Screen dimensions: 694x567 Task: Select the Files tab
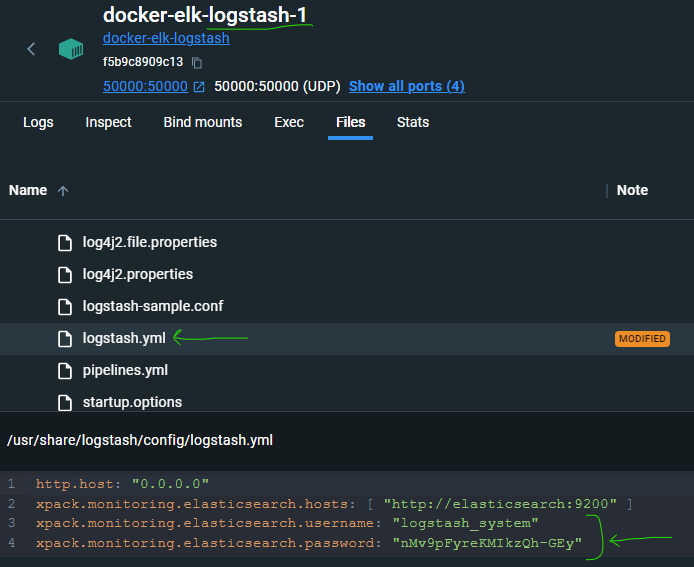351,122
